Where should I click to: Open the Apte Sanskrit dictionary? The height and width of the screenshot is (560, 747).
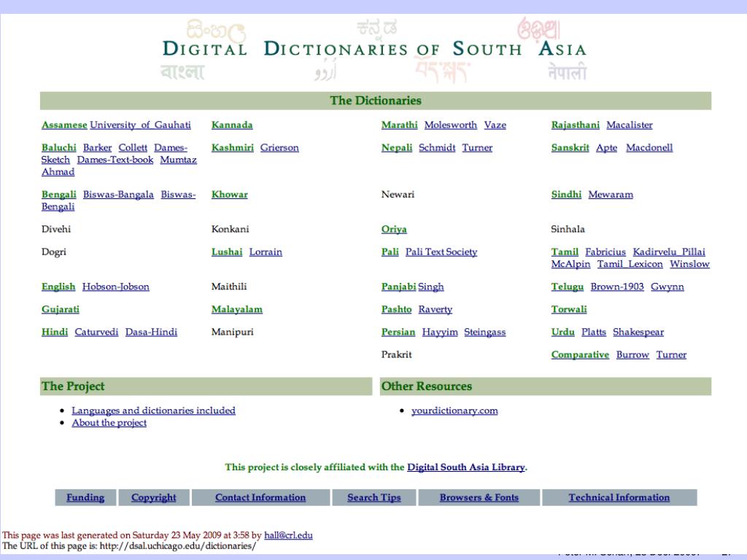pyautogui.click(x=606, y=147)
